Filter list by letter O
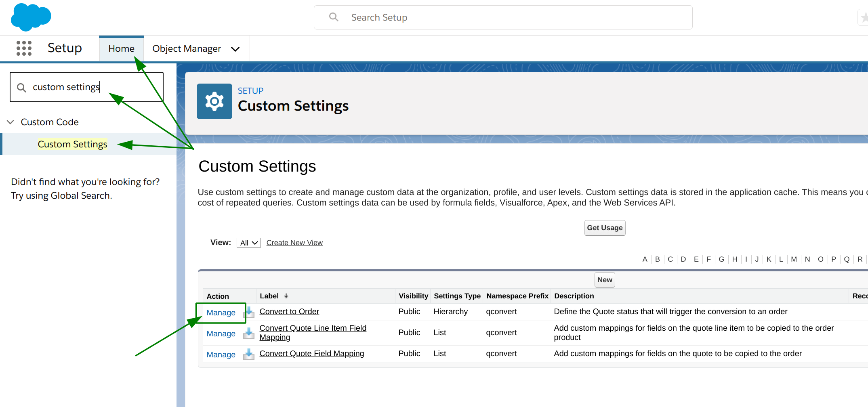This screenshot has height=407, width=868. pyautogui.click(x=821, y=259)
